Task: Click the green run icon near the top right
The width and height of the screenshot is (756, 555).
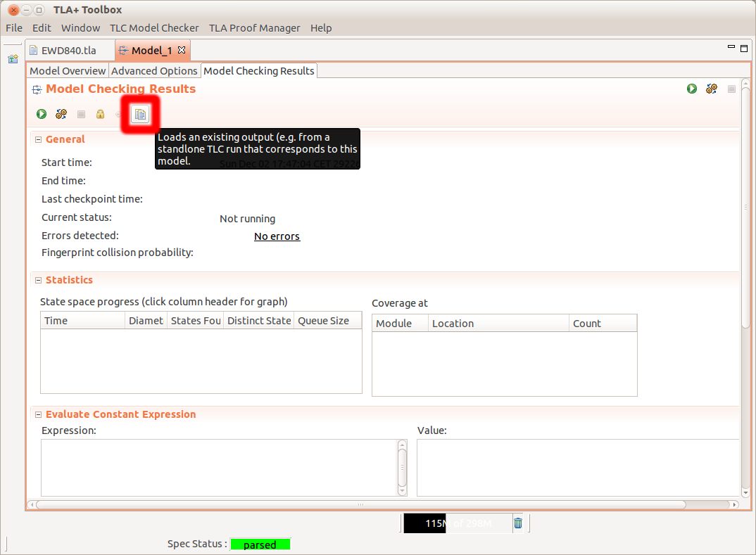Action: [x=692, y=89]
